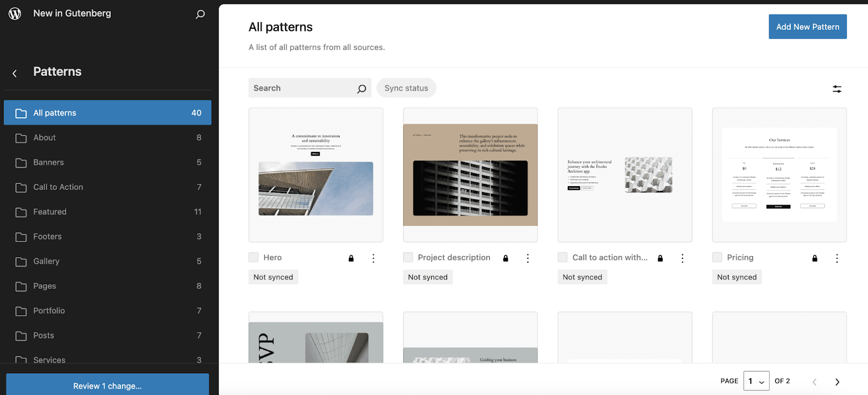Select the Hero pattern checkbox

click(x=253, y=257)
